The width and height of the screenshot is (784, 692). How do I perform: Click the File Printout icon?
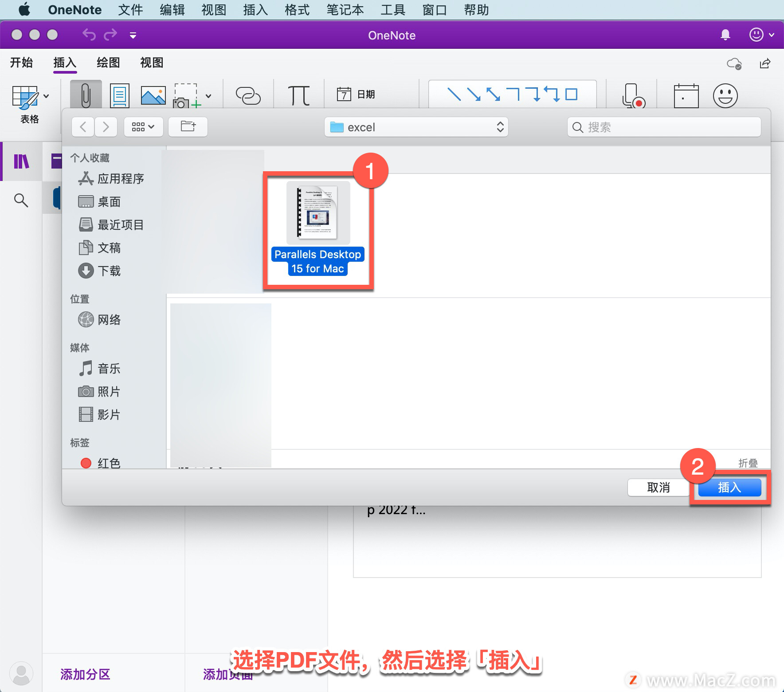point(120,95)
